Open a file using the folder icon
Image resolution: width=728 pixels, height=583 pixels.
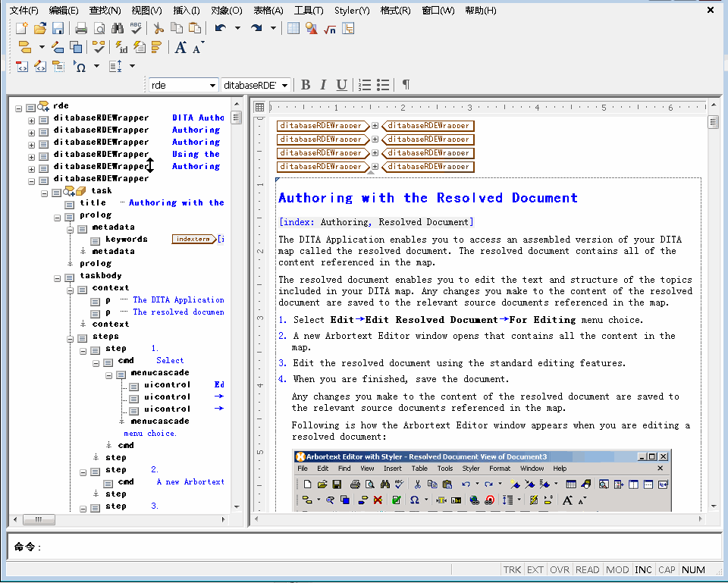(x=40, y=28)
